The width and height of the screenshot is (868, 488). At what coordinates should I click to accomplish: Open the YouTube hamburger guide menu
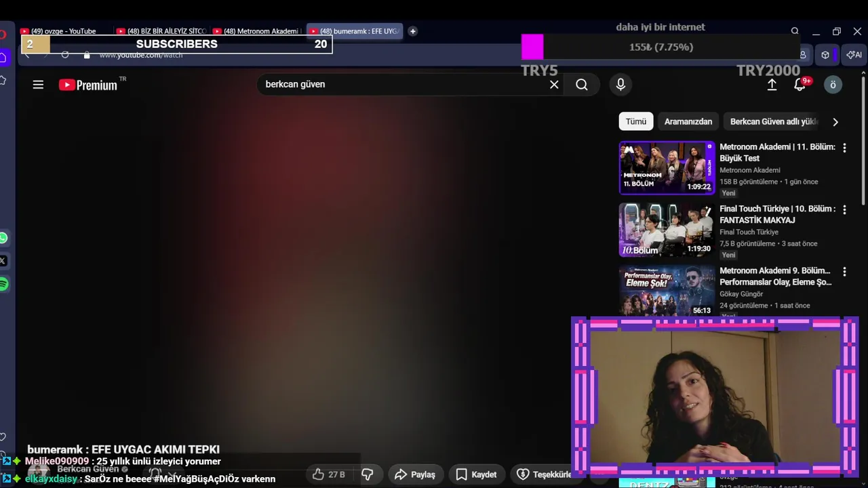(x=38, y=85)
